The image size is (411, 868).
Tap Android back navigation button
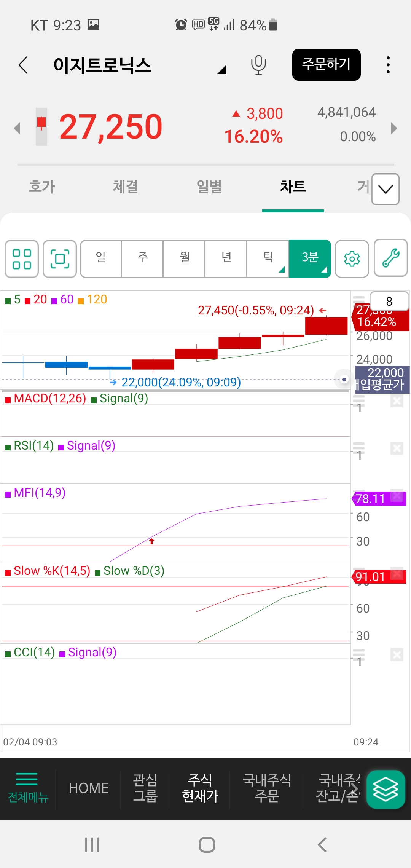tap(322, 845)
